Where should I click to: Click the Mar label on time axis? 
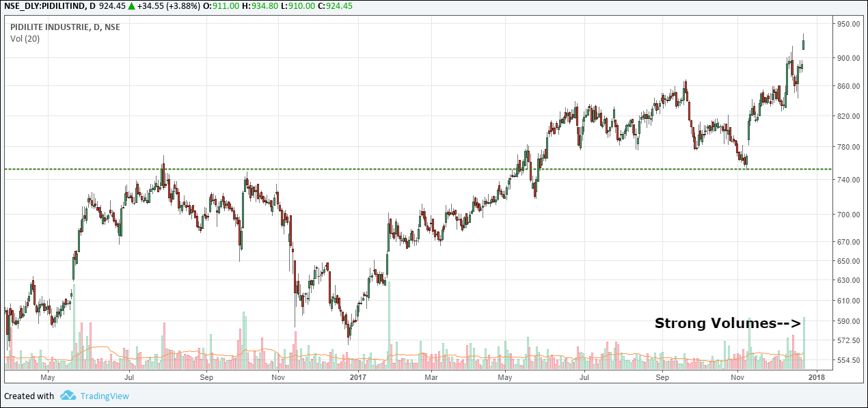[x=431, y=377]
